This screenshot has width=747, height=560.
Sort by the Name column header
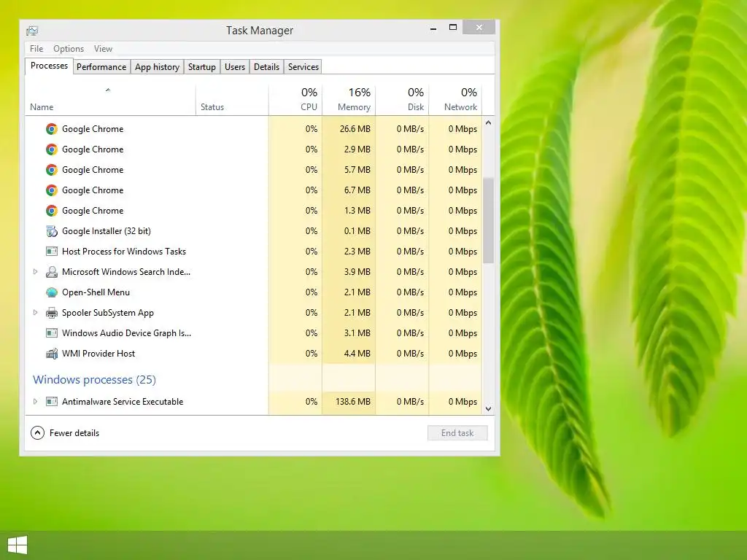pyautogui.click(x=111, y=100)
